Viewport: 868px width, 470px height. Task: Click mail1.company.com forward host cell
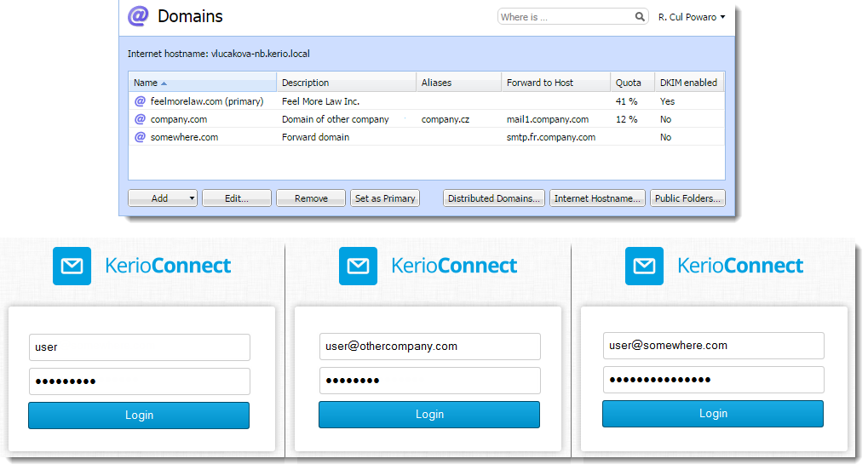click(548, 119)
